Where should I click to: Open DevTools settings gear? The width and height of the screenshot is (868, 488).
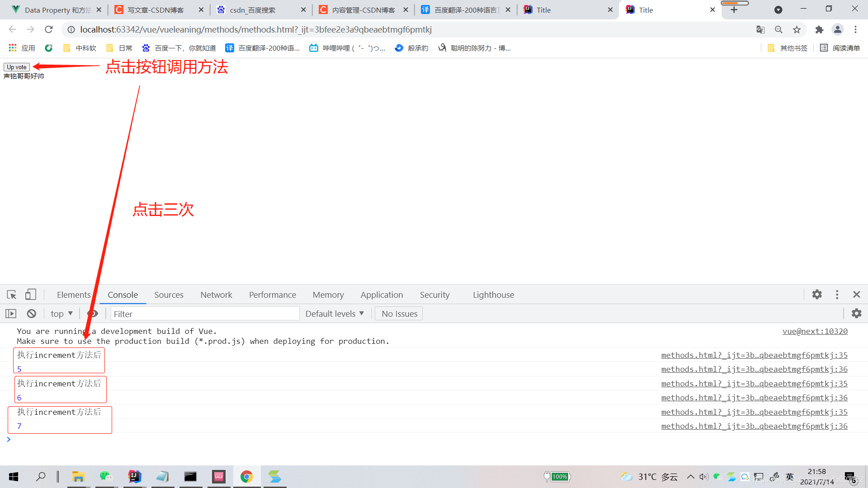pos(816,295)
